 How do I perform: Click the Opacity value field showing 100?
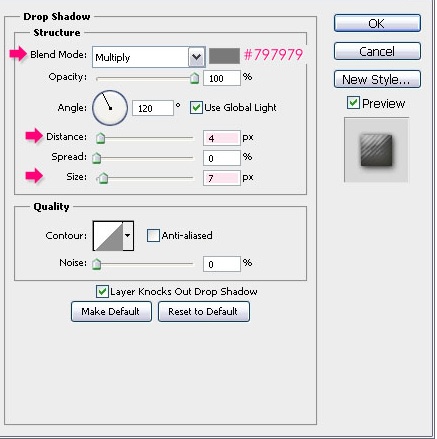(221, 78)
